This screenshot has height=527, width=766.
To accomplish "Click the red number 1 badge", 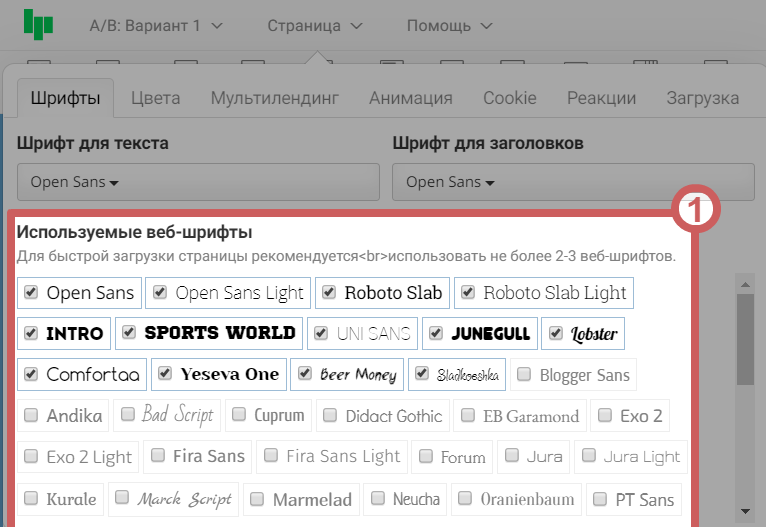I will click(x=696, y=211).
